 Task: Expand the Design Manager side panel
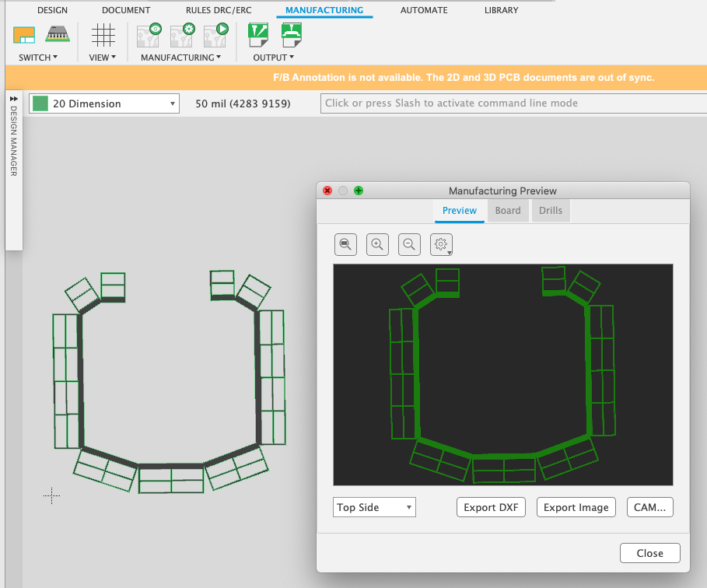pyautogui.click(x=13, y=99)
